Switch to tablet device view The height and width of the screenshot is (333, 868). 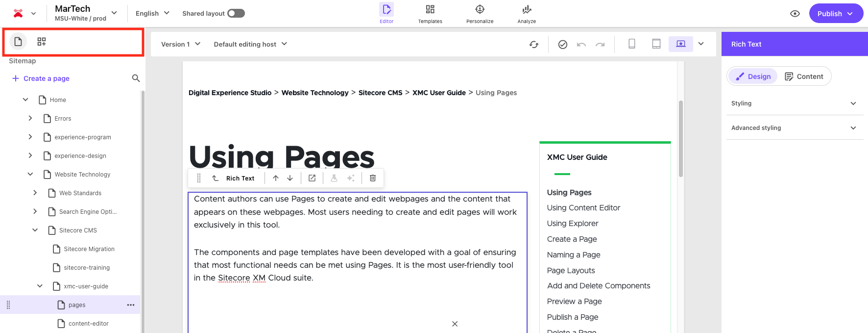(x=656, y=44)
